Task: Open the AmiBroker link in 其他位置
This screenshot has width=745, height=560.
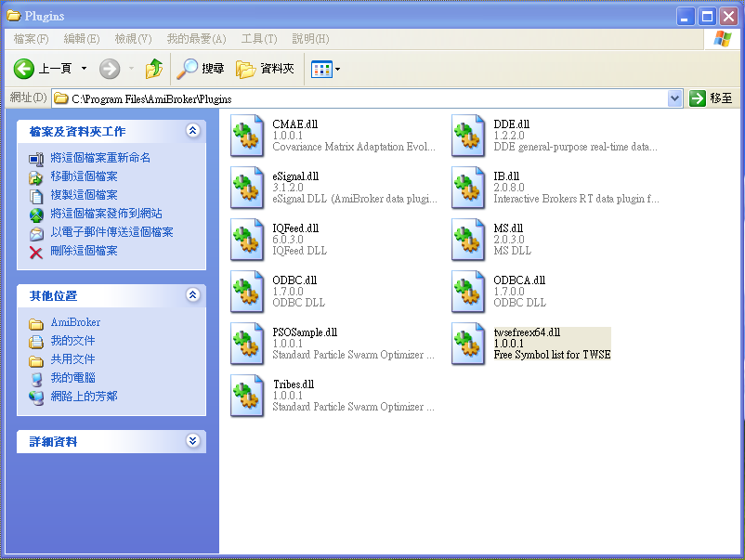Action: (75, 322)
